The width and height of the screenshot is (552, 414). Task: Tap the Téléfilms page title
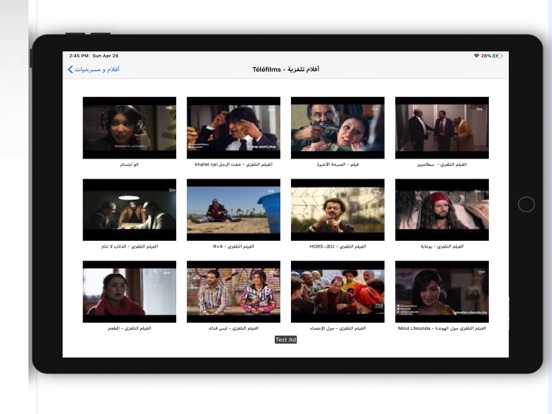click(286, 69)
